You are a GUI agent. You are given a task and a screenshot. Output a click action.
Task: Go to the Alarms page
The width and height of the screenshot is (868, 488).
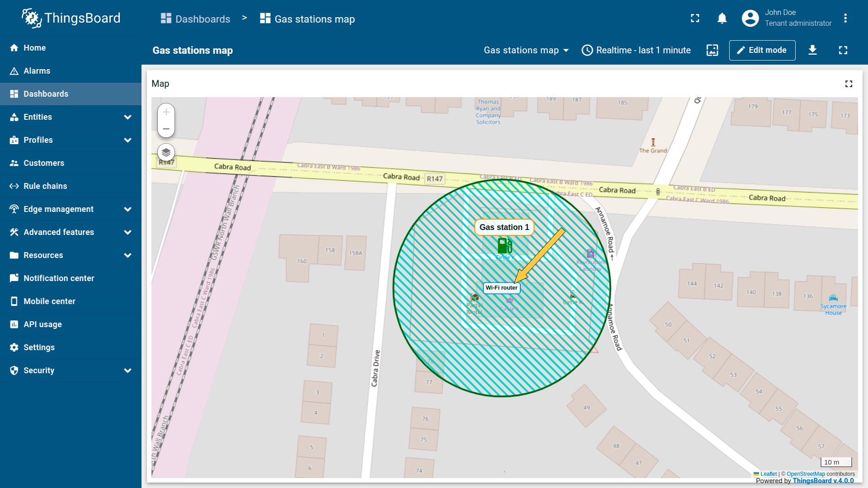pyautogui.click(x=37, y=71)
